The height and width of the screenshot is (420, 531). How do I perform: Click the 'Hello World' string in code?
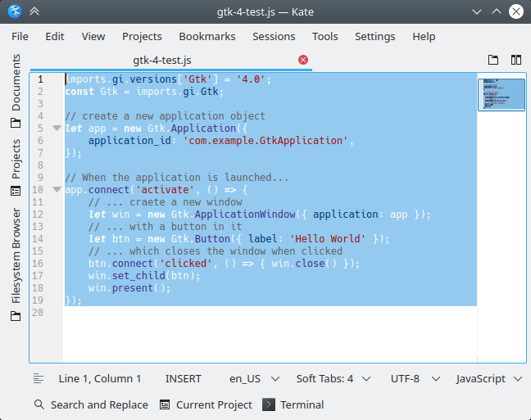(x=327, y=238)
